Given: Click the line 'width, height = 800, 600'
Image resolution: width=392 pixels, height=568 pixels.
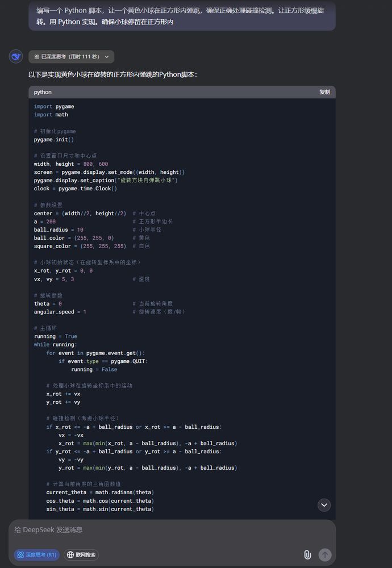Looking at the screenshot, I should (71, 164).
